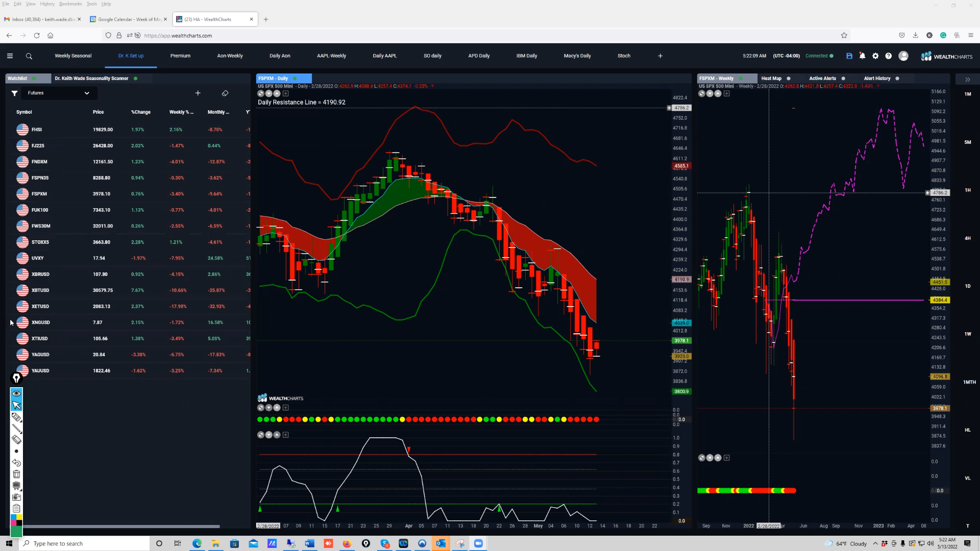Viewport: 980px width, 551px height.
Task: Switch to Macy's Daily workspace tab
Action: (x=577, y=56)
